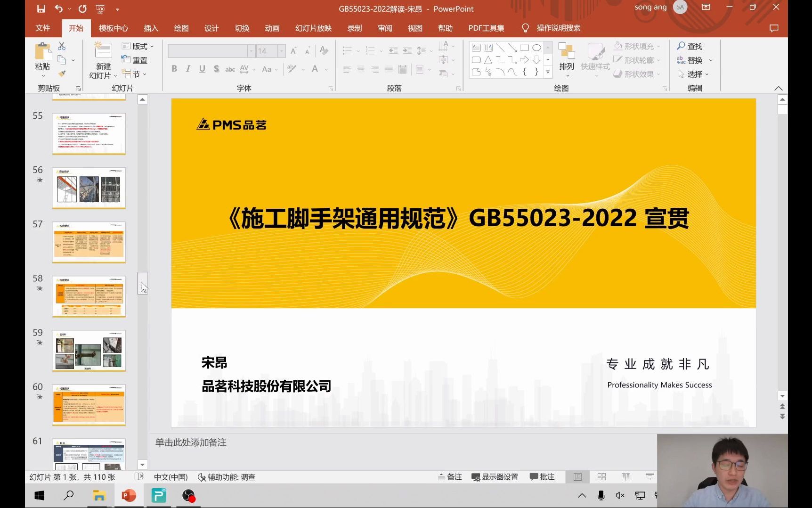Open Windows Start menu

(40, 495)
